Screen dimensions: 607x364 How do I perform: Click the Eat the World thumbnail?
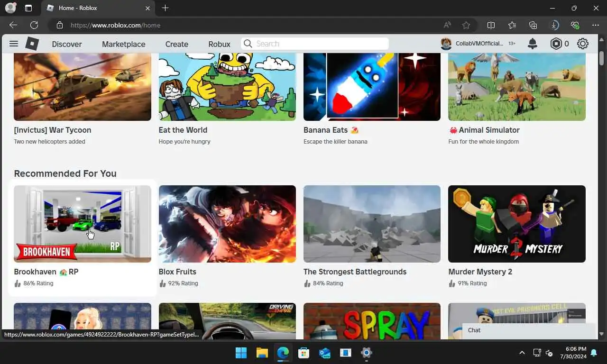coord(227,87)
